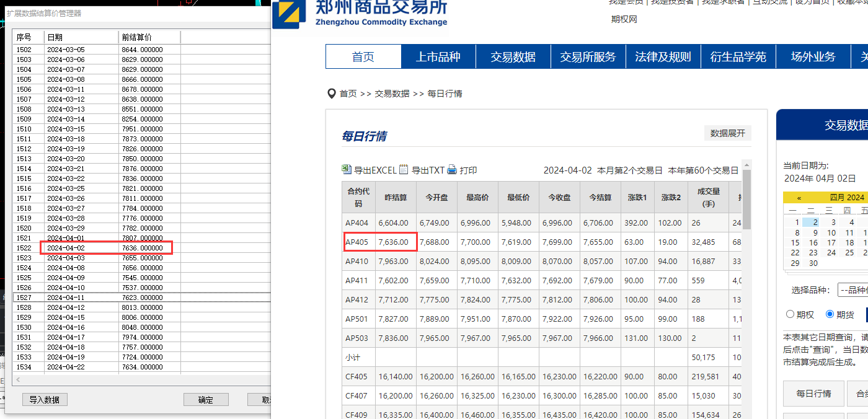Image resolution: width=868 pixels, height=419 pixels.
Task: Click the 四月 2024 calendar title
Action: 846,197
